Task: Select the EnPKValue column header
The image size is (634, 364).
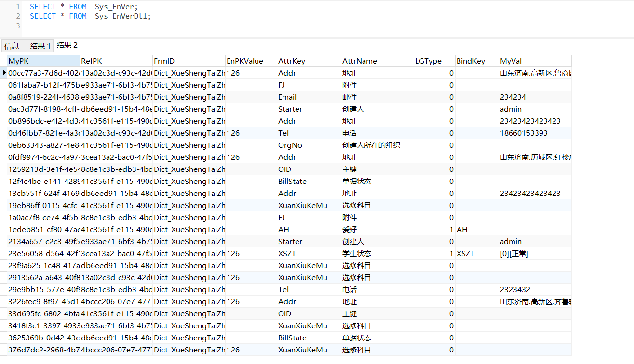Action: click(x=251, y=61)
